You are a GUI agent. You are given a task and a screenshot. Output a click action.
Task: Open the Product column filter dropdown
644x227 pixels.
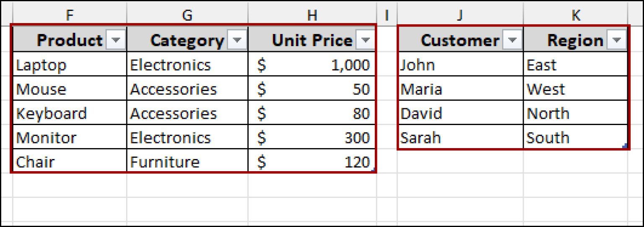pos(116,40)
